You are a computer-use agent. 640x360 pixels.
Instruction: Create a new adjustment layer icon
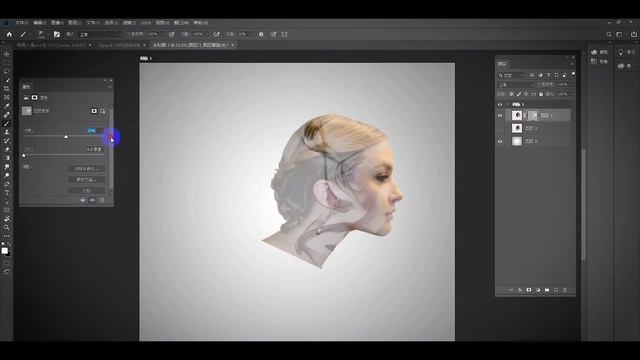point(538,290)
